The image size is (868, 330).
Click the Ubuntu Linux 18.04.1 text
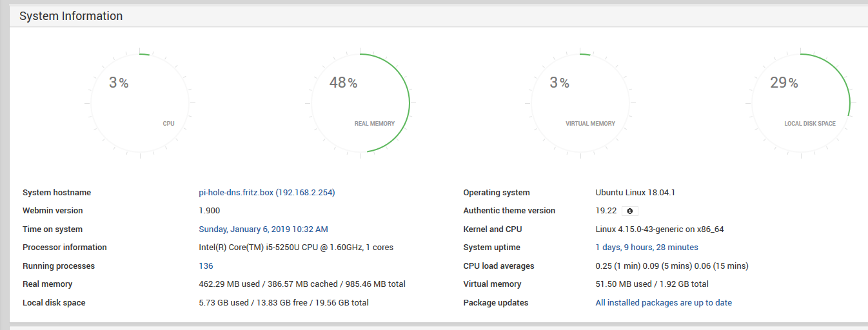pyautogui.click(x=635, y=193)
